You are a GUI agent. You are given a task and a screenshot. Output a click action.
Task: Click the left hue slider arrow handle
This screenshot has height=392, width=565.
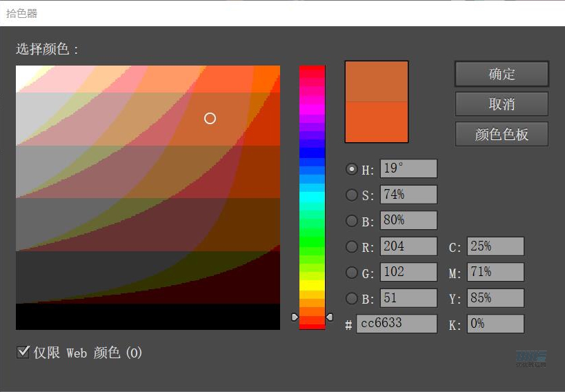(295, 317)
